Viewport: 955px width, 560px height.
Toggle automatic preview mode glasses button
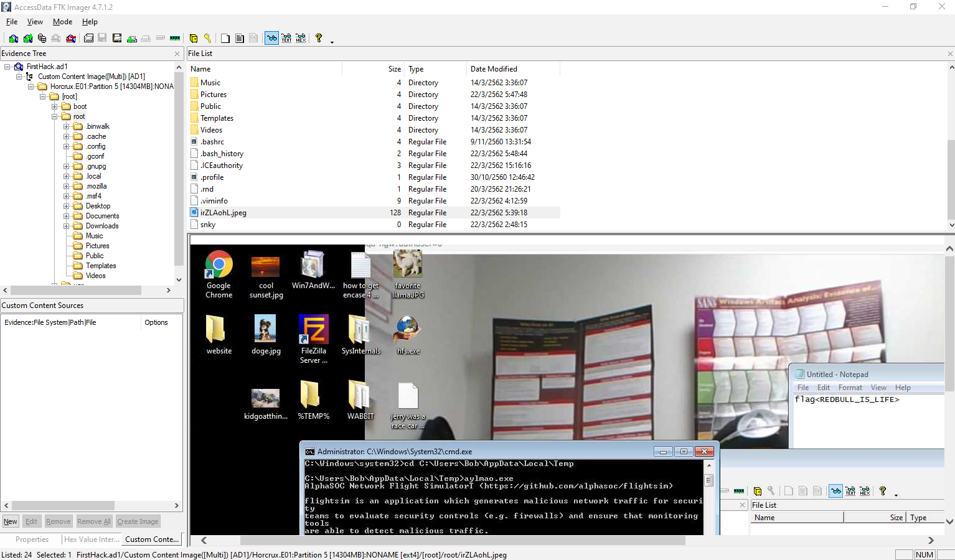tap(272, 39)
